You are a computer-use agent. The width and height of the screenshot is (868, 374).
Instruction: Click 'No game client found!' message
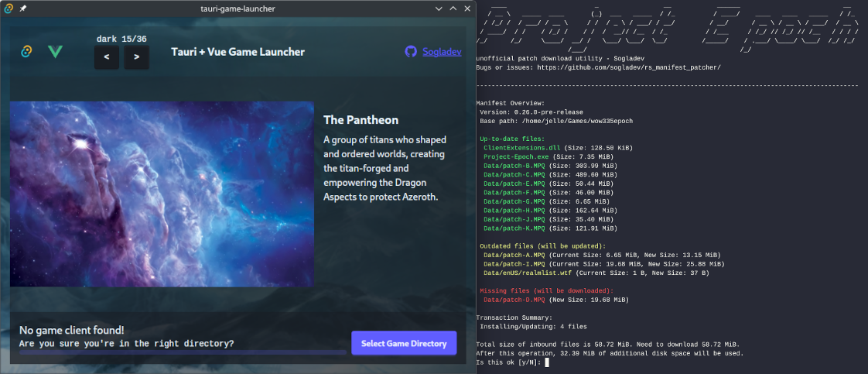coord(72,330)
